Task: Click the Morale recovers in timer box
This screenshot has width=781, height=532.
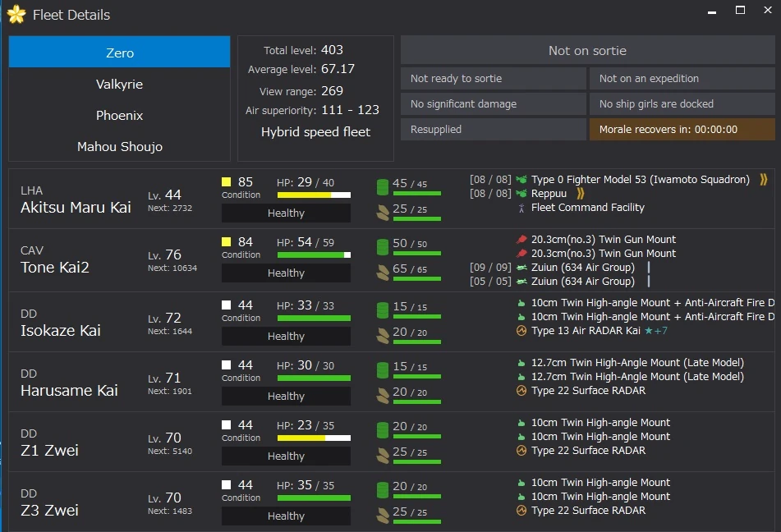Action: pos(681,129)
